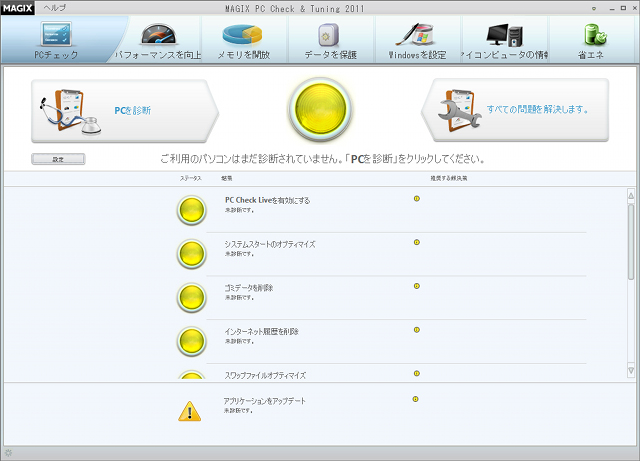The width and height of the screenshot is (640, 461).
Task: Click the list scrollbar down arrow
Action: click(631, 371)
